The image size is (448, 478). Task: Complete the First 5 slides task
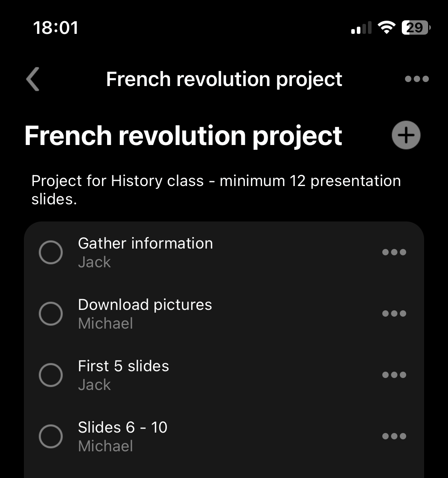(x=51, y=375)
